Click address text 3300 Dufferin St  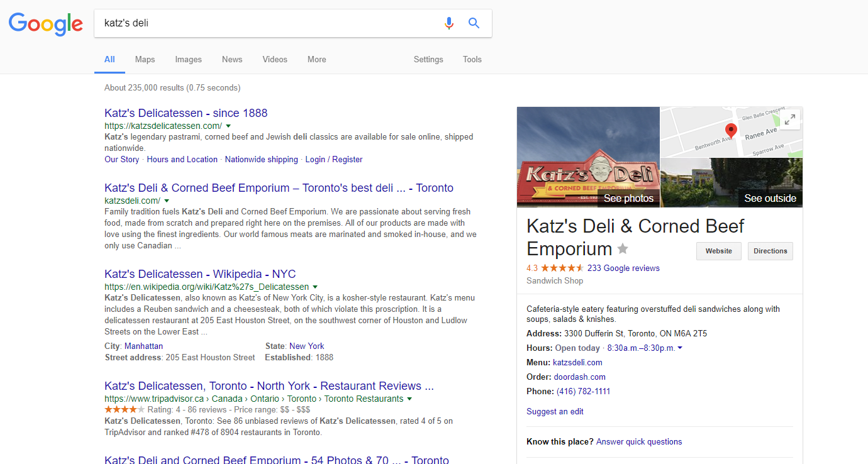click(635, 334)
